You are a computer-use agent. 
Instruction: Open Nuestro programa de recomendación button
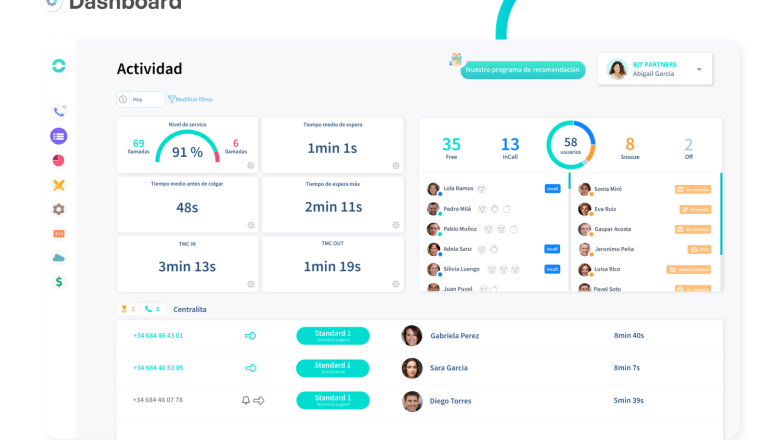pos(522,70)
